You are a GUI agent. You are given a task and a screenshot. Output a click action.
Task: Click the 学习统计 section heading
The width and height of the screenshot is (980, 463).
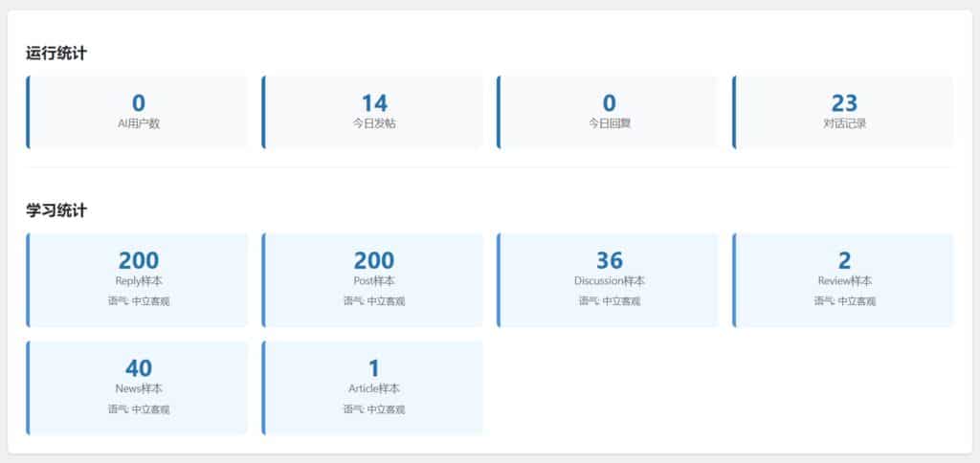56,210
